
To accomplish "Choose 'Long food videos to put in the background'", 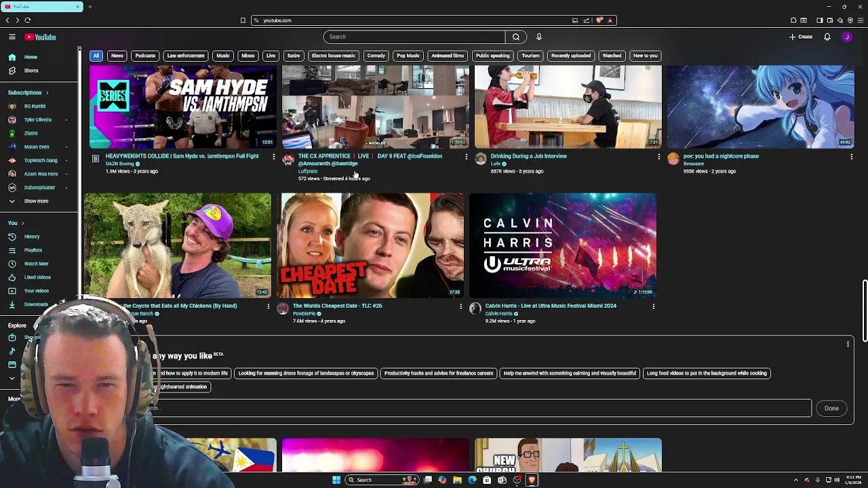I will click(x=707, y=373).
